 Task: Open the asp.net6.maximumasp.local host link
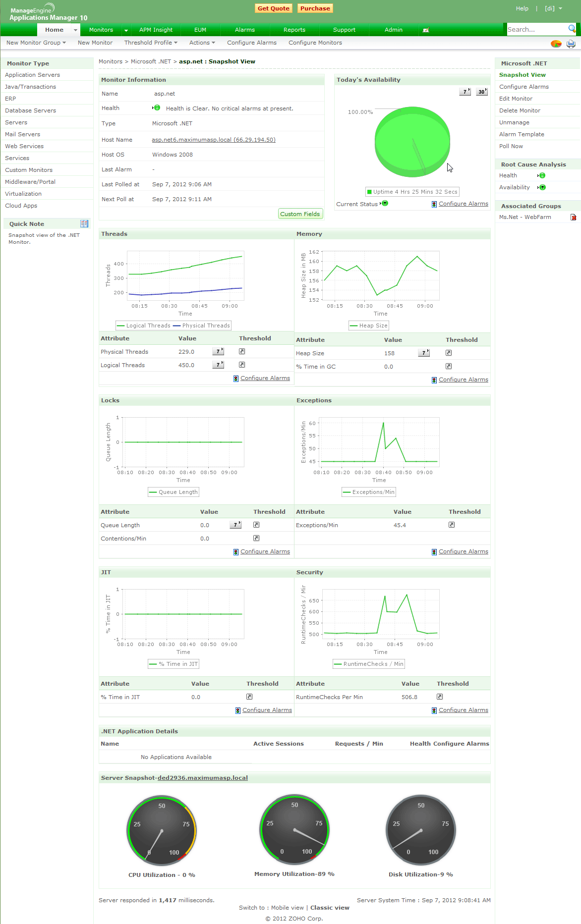[214, 140]
